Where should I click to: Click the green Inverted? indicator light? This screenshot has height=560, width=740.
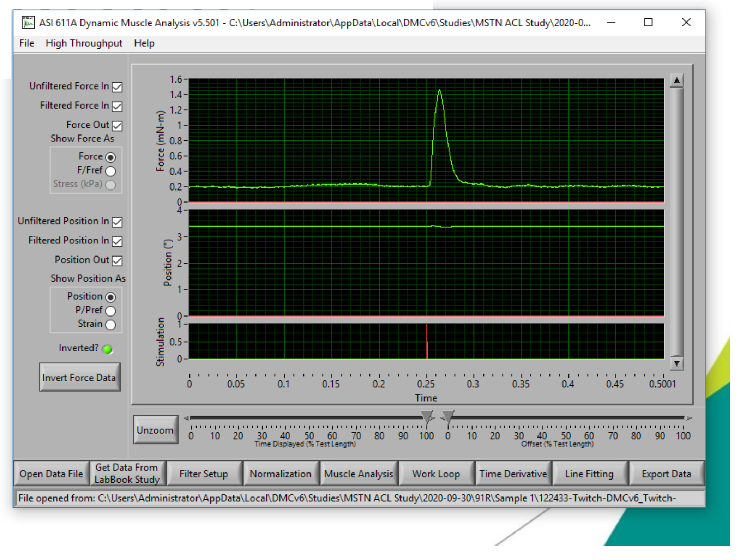click(107, 349)
